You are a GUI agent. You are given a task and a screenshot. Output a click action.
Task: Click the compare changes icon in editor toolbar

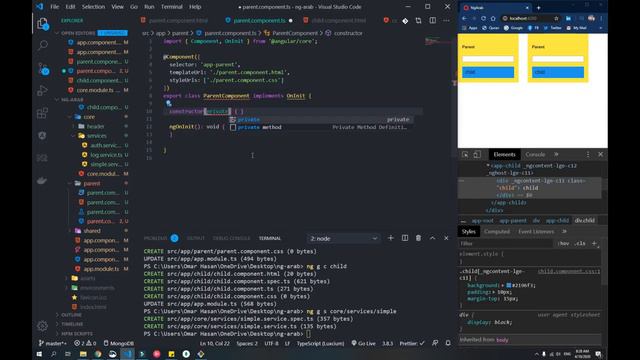pyautogui.click(x=418, y=20)
